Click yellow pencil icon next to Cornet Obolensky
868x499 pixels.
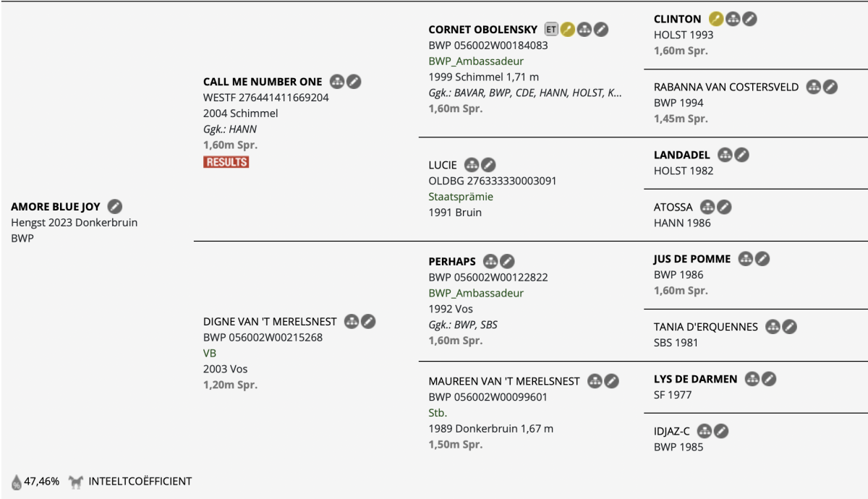tap(568, 30)
